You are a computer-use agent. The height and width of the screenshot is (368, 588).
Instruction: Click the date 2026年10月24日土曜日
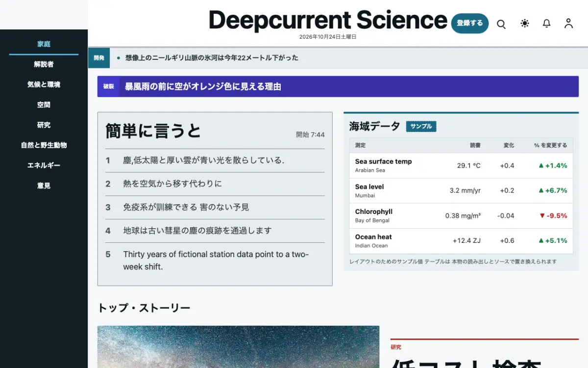pos(328,37)
